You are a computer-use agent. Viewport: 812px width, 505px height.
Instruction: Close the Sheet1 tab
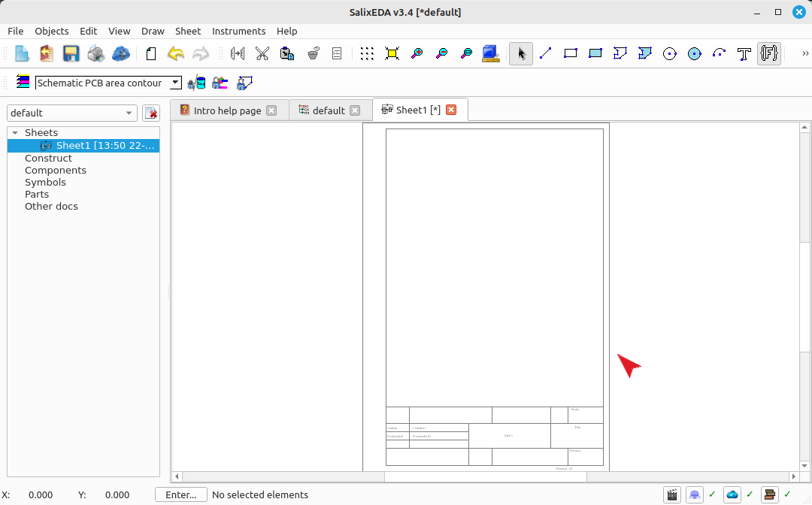point(451,110)
